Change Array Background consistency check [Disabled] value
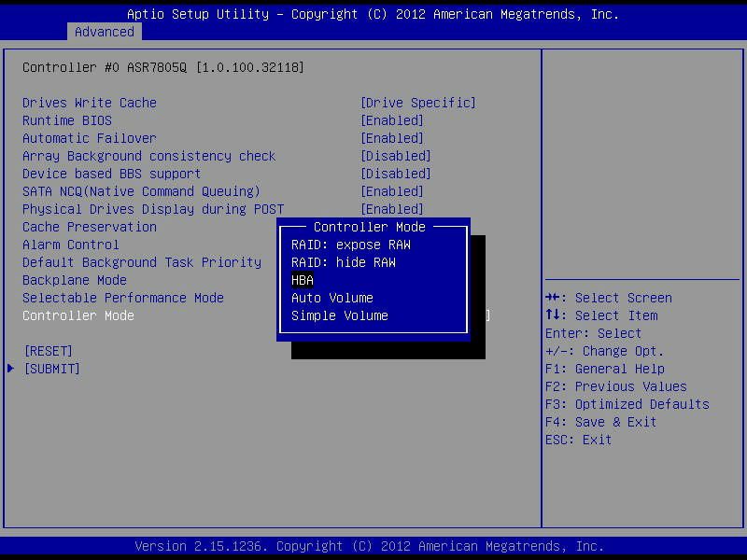Screen dimensions: 747x560 coord(395,156)
